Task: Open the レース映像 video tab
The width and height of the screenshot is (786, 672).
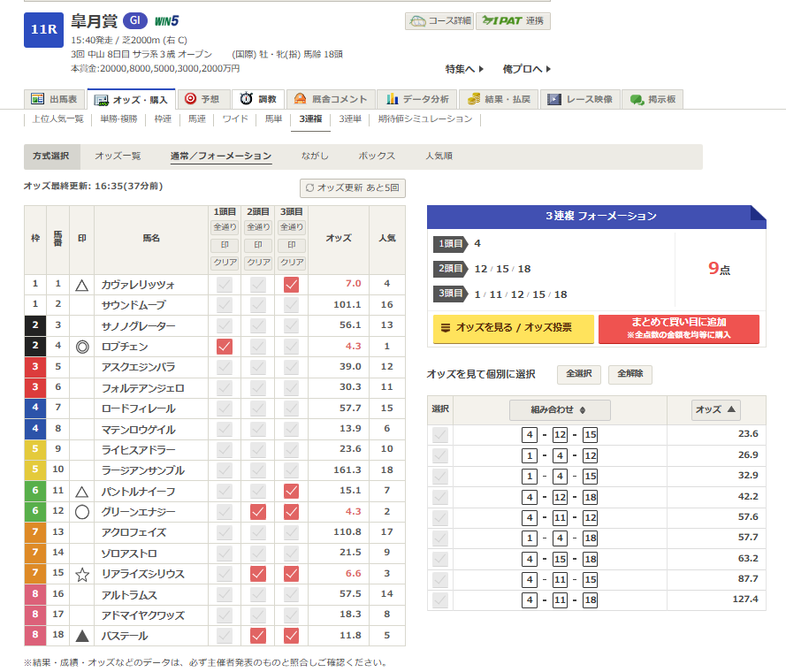Action: (580, 99)
